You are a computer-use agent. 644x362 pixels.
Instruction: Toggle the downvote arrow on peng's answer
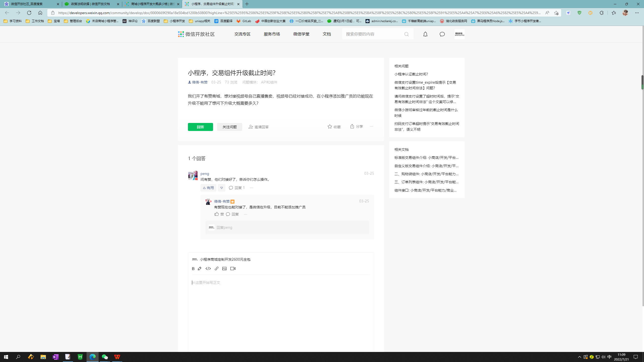[221, 188]
